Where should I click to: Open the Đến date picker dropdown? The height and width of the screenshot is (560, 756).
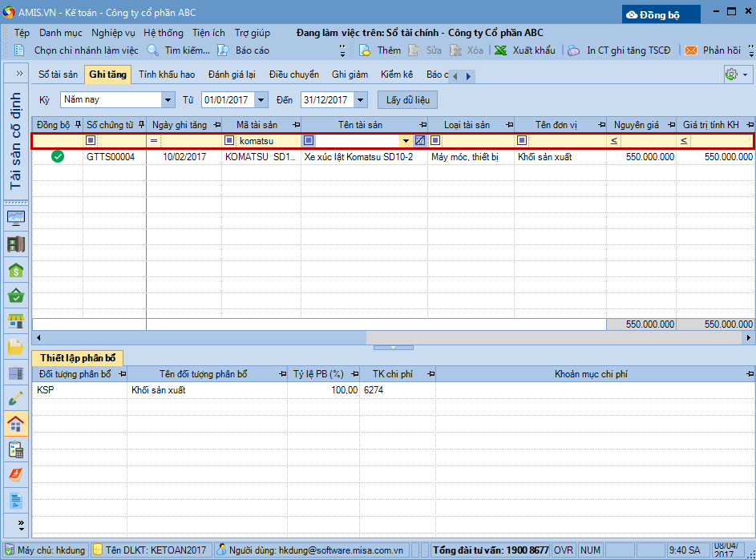pyautogui.click(x=360, y=100)
